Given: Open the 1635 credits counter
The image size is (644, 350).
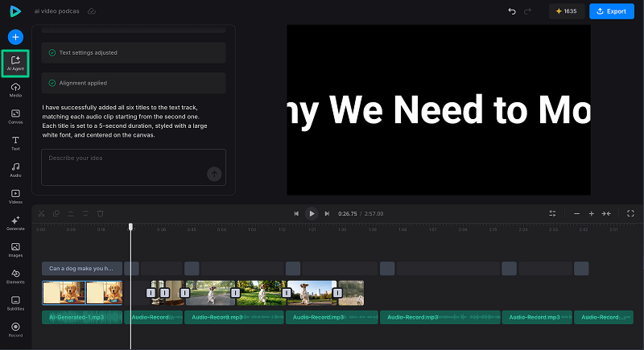Looking at the screenshot, I should point(567,11).
